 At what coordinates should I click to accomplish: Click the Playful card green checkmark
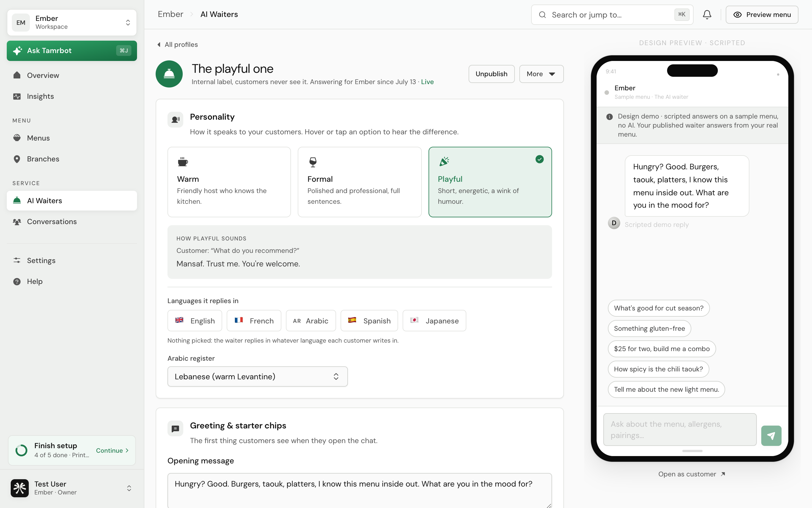[x=540, y=159]
